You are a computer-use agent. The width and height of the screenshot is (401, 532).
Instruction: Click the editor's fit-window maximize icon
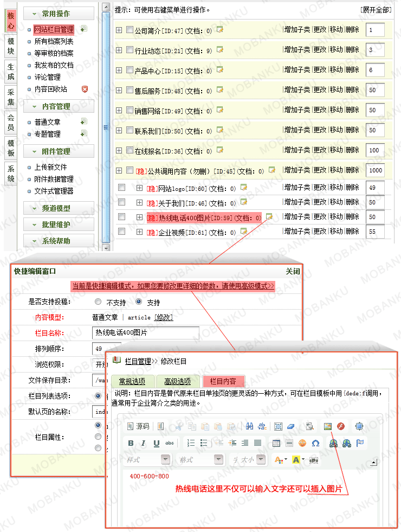[359, 426]
